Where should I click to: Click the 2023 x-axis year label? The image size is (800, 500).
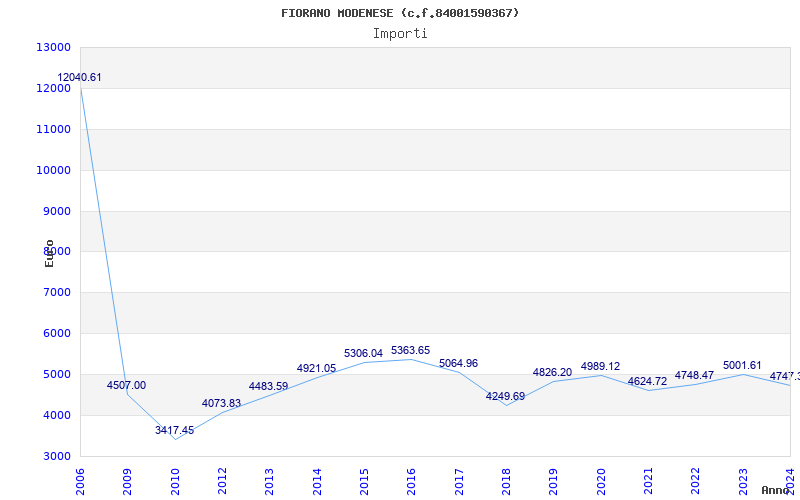743,481
